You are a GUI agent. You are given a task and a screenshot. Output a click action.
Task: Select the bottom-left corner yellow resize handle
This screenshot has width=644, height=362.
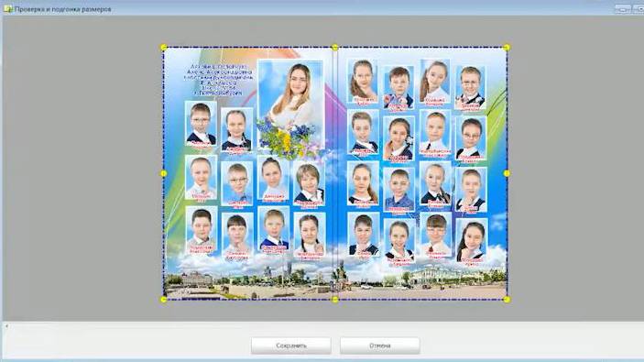tap(164, 300)
